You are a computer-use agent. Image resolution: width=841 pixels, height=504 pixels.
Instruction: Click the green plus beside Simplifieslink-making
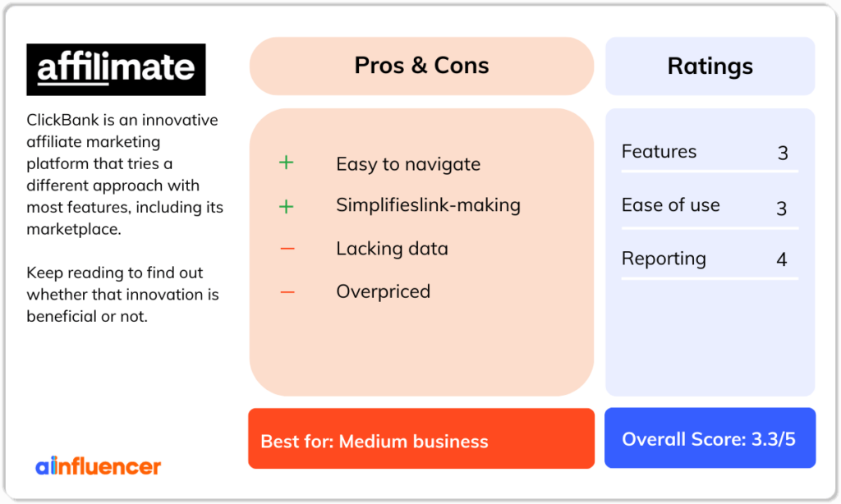pos(287,206)
